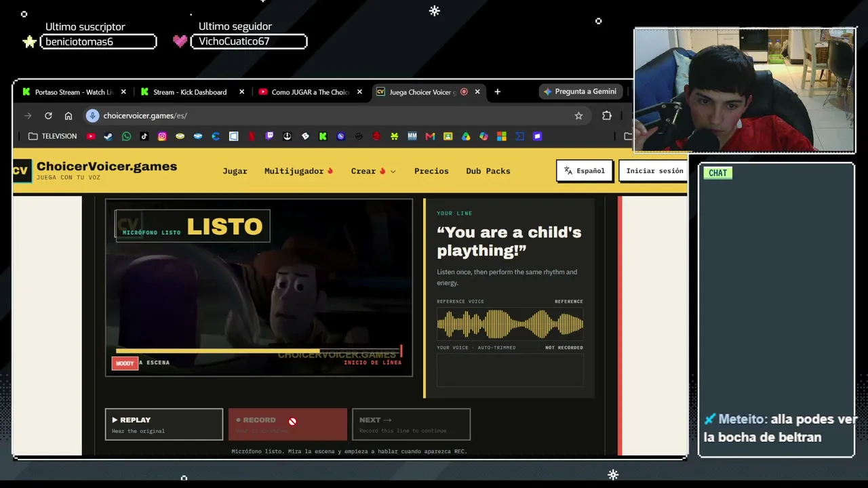Click the empty your-voice recording box
The width and height of the screenshot is (868, 488).
510,370
